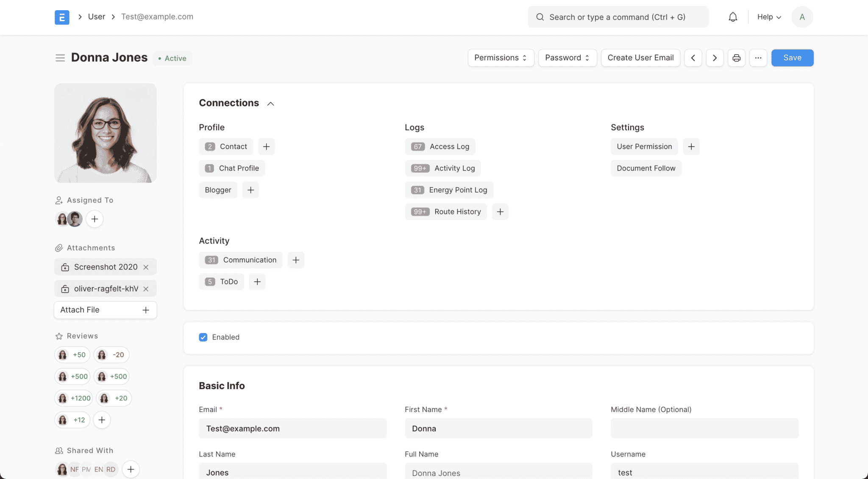Click inside the Email input field

click(x=292, y=429)
